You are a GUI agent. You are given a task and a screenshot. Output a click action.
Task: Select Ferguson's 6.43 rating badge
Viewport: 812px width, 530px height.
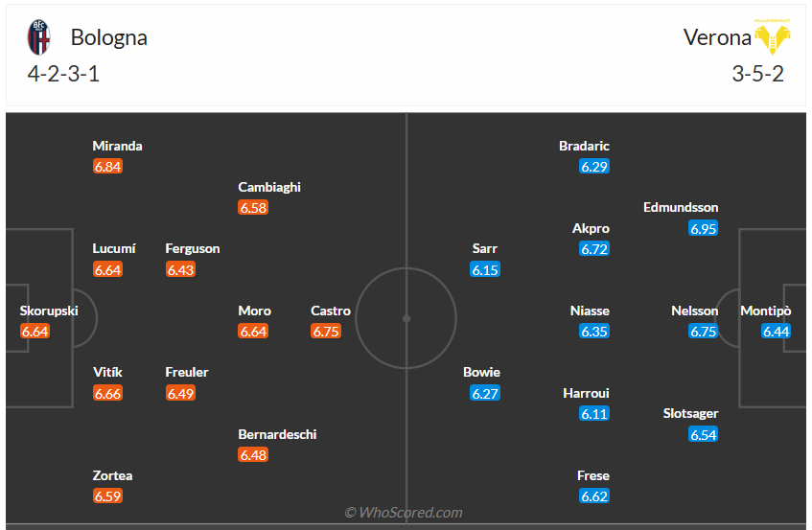click(180, 270)
